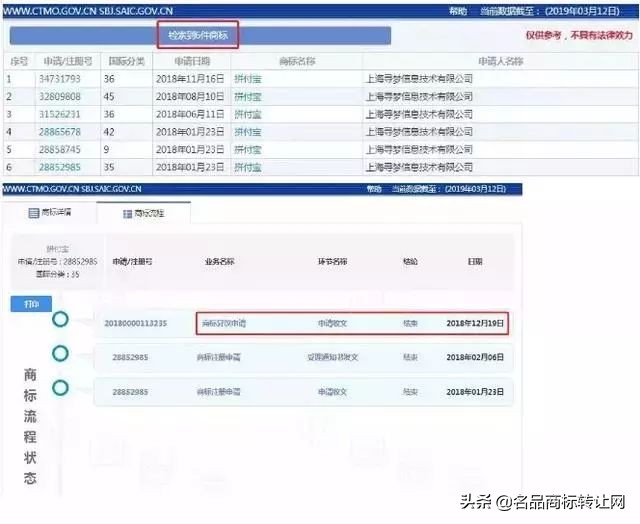Image resolution: width=640 pixels, height=524 pixels.
Task: Click class 45 in the 32809808 row
Action: (109, 97)
